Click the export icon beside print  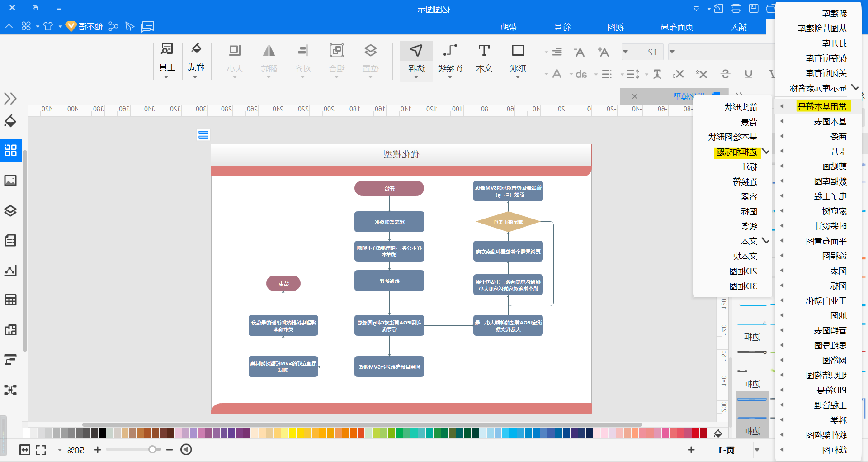click(718, 8)
